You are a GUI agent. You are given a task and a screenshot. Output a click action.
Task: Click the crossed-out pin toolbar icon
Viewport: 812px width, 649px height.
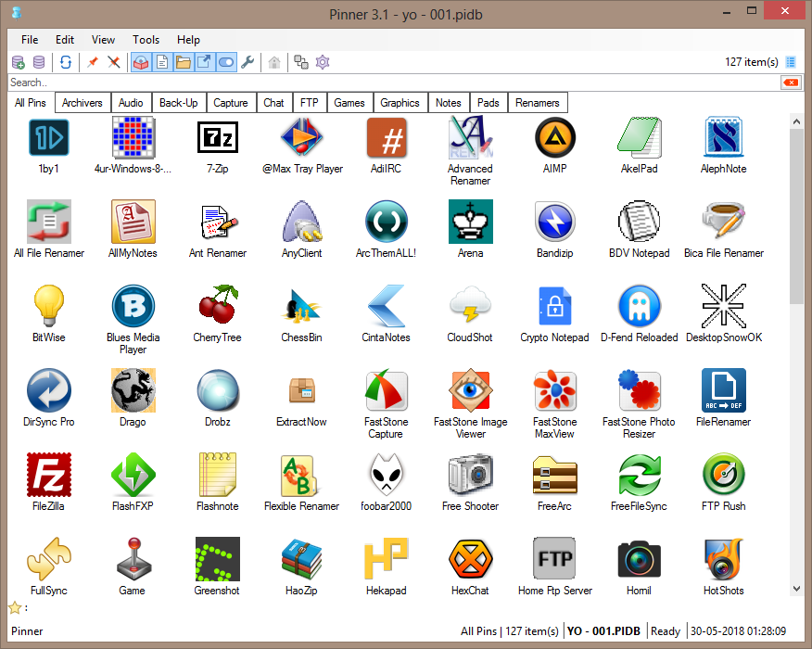click(114, 63)
